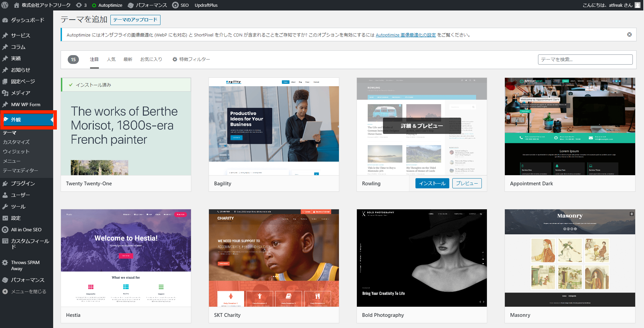Collapse sidebar with メニューを閉じる
This screenshot has width=644, height=328.
click(24, 291)
